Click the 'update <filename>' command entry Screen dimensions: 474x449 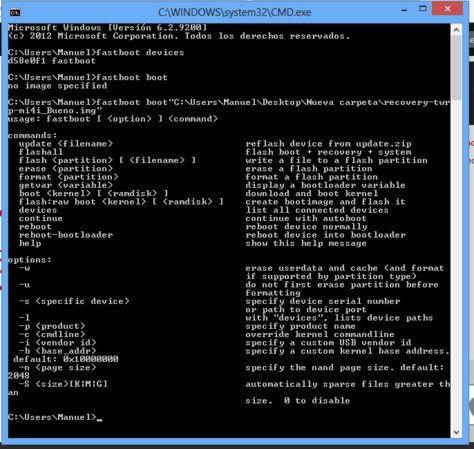pos(66,144)
